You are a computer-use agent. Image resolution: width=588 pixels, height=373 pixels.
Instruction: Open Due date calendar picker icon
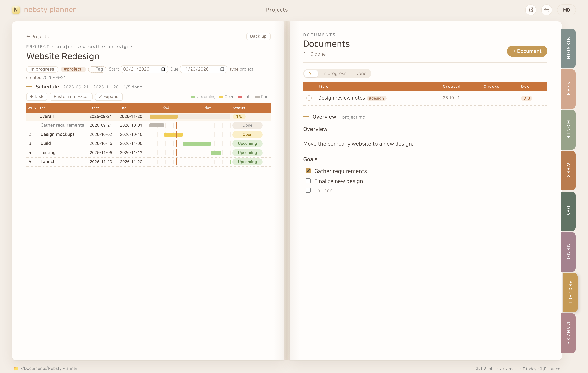222,69
